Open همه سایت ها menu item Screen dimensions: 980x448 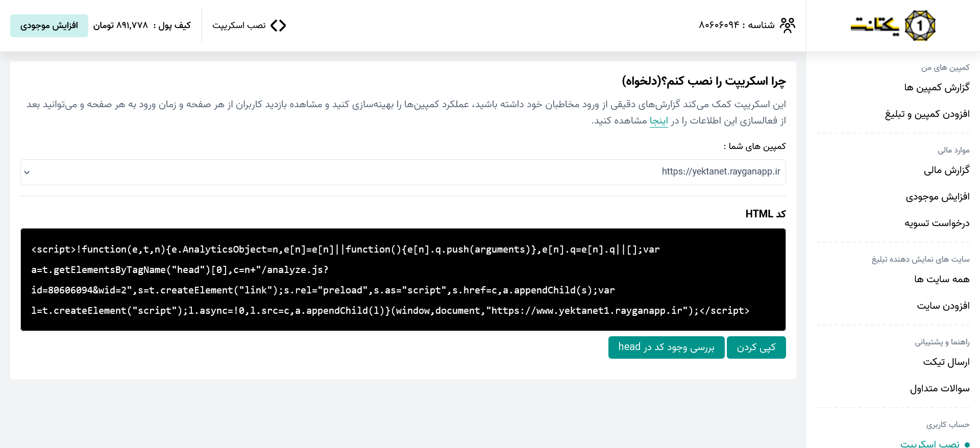coord(942,279)
